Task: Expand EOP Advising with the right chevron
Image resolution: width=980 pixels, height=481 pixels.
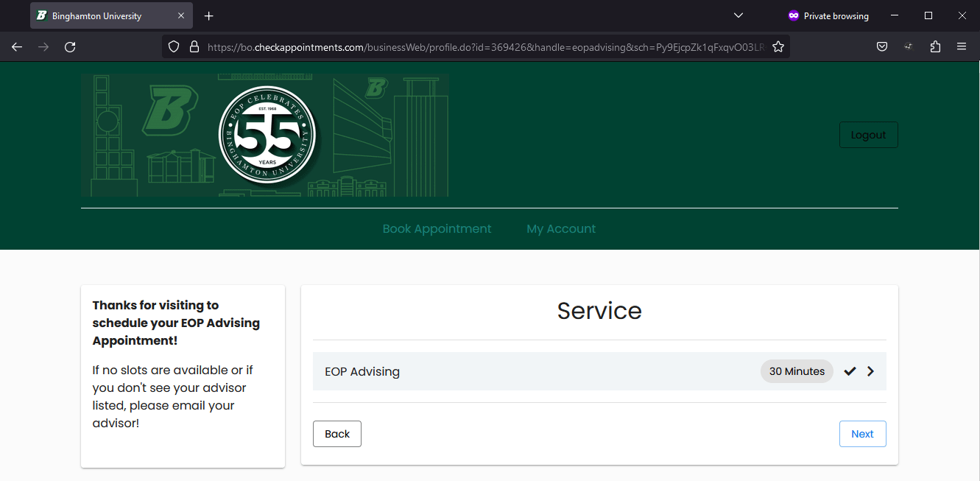Action: coord(871,371)
